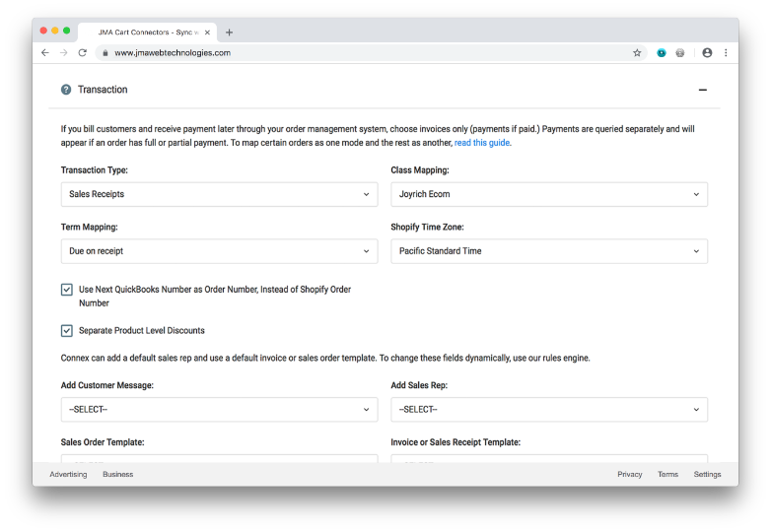Open the teal browser extension icon
The width and height of the screenshot is (771, 532).
coord(662,52)
